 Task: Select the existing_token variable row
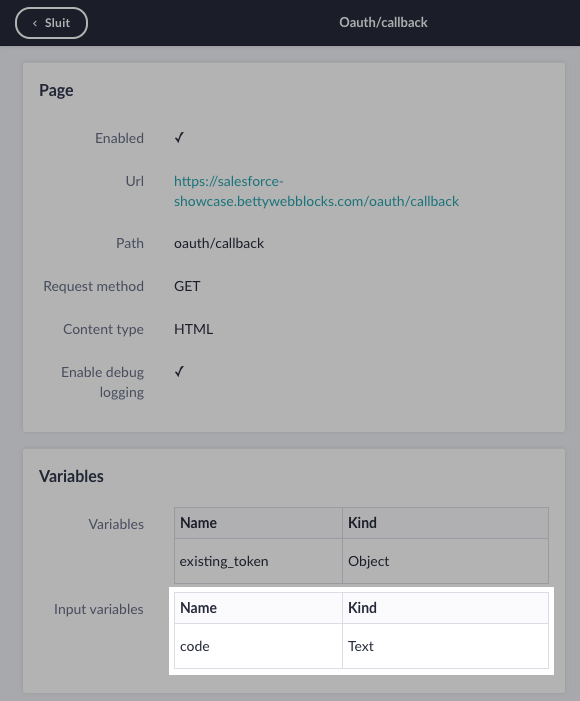(361, 561)
